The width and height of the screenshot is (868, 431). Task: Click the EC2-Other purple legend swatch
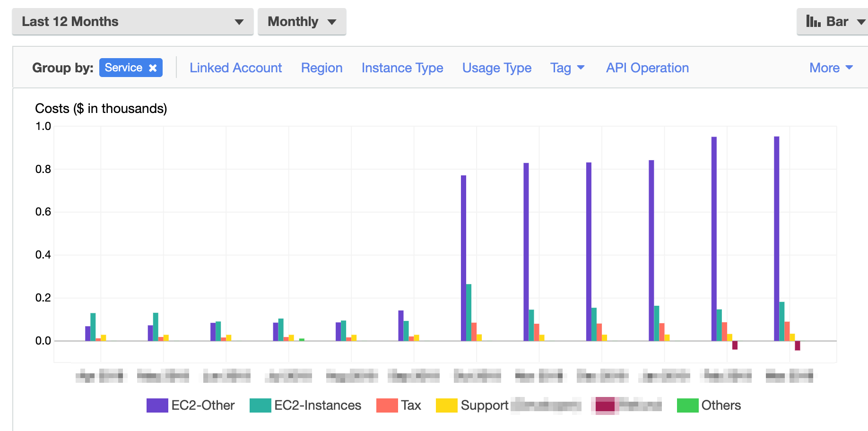pos(157,405)
